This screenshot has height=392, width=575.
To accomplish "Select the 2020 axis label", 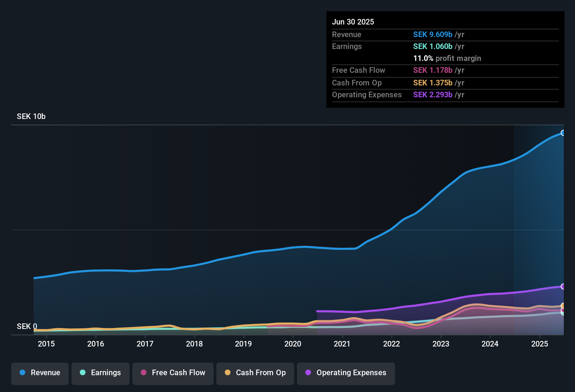I will point(293,344).
